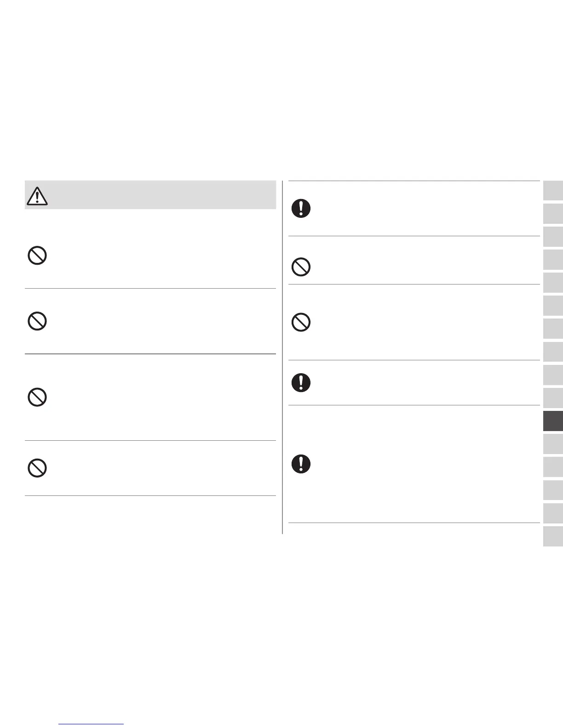Select the second gray side tab from top
Screen dimensions: 563x728
click(x=553, y=214)
